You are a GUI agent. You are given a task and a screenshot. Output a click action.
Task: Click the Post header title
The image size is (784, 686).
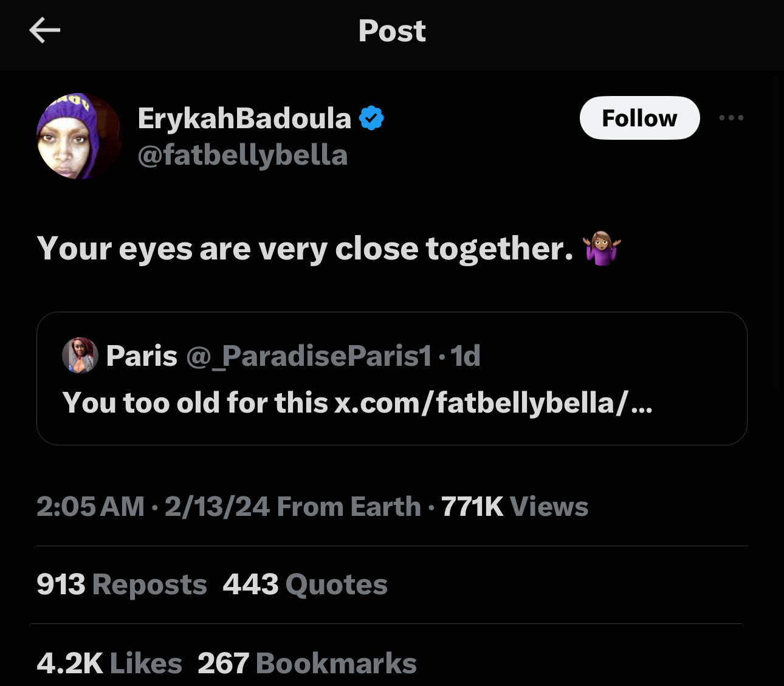(392, 30)
